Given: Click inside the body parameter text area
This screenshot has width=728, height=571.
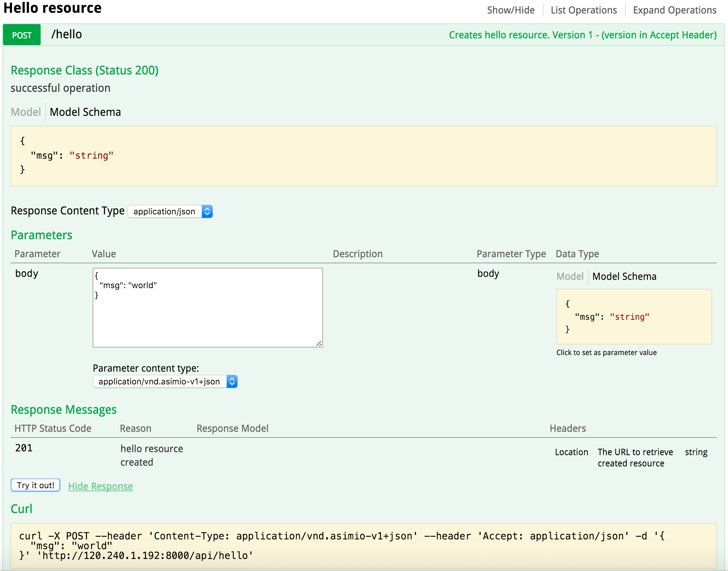Looking at the screenshot, I should click(207, 307).
